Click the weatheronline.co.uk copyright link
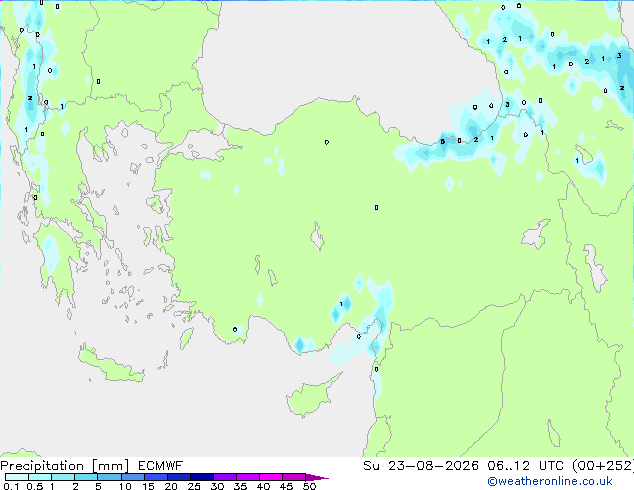The image size is (634, 490). point(550,481)
